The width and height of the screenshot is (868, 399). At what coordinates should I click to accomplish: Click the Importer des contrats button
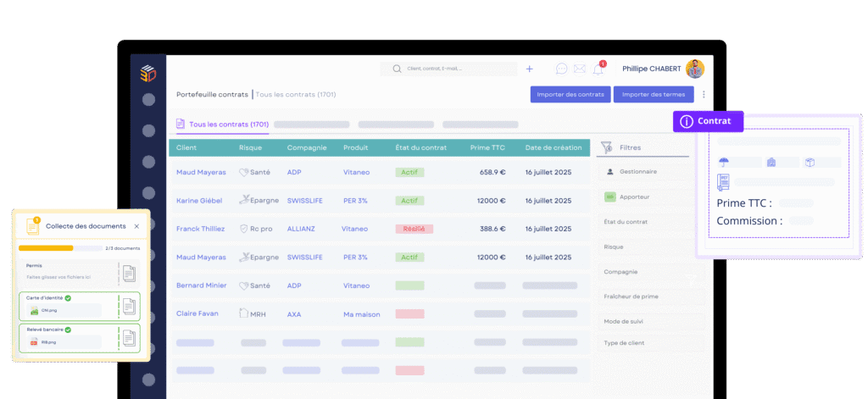coord(570,95)
